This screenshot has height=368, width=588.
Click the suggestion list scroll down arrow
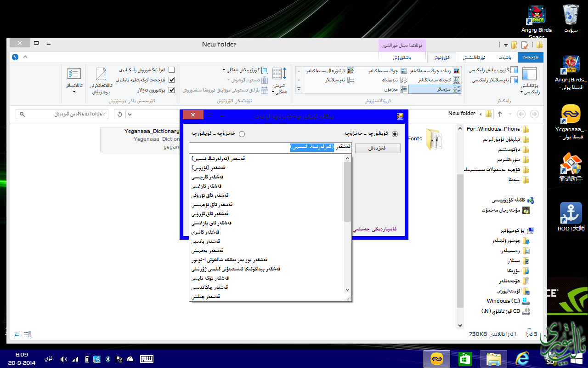348,290
